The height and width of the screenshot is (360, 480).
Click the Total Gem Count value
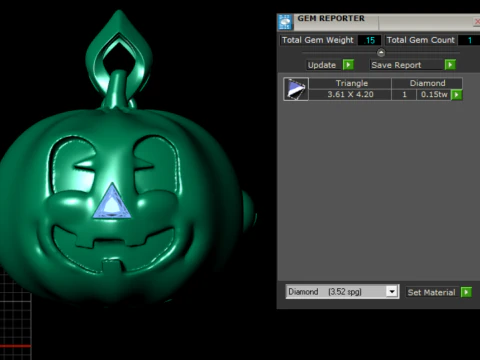coord(469,40)
